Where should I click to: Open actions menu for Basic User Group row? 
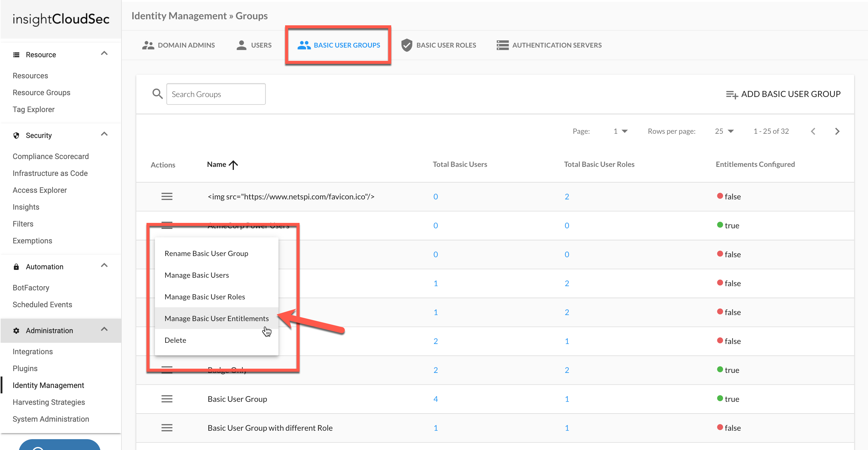coord(167,399)
